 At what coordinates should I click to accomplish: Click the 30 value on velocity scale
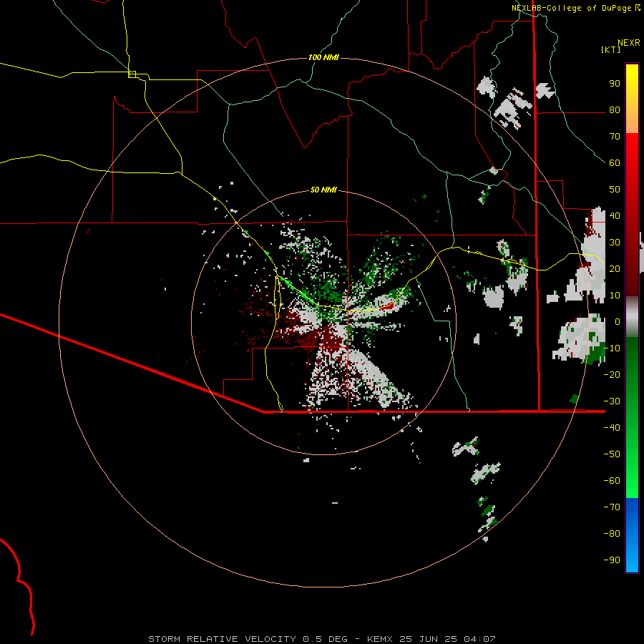[615, 243]
